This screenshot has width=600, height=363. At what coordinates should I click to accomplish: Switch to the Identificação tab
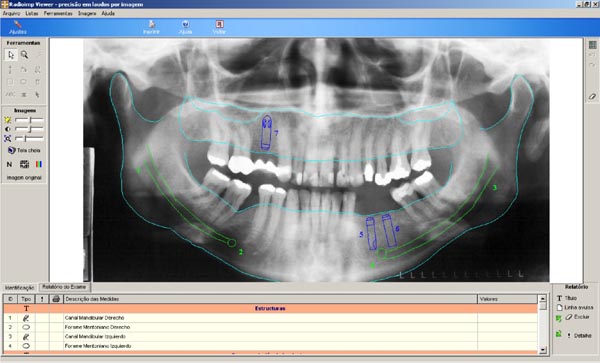(20, 288)
